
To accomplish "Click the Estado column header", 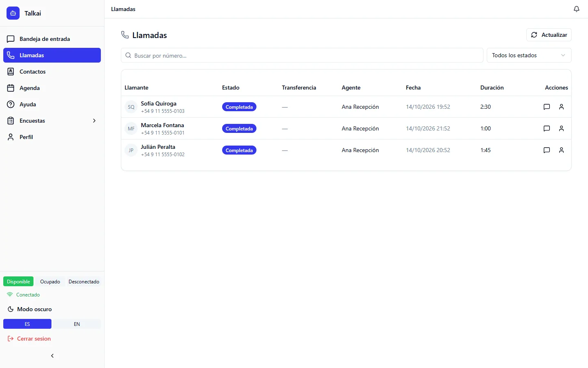I will pos(231,88).
